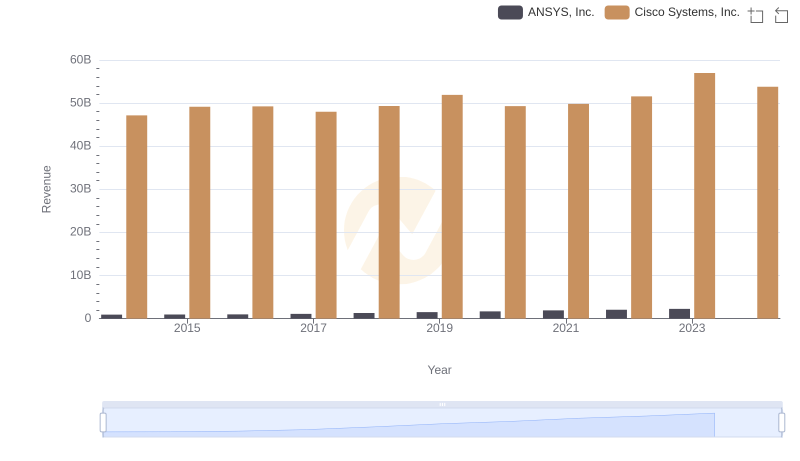Click the Cisco legend color swatch
This screenshot has width=800, height=461.
pyautogui.click(x=617, y=12)
